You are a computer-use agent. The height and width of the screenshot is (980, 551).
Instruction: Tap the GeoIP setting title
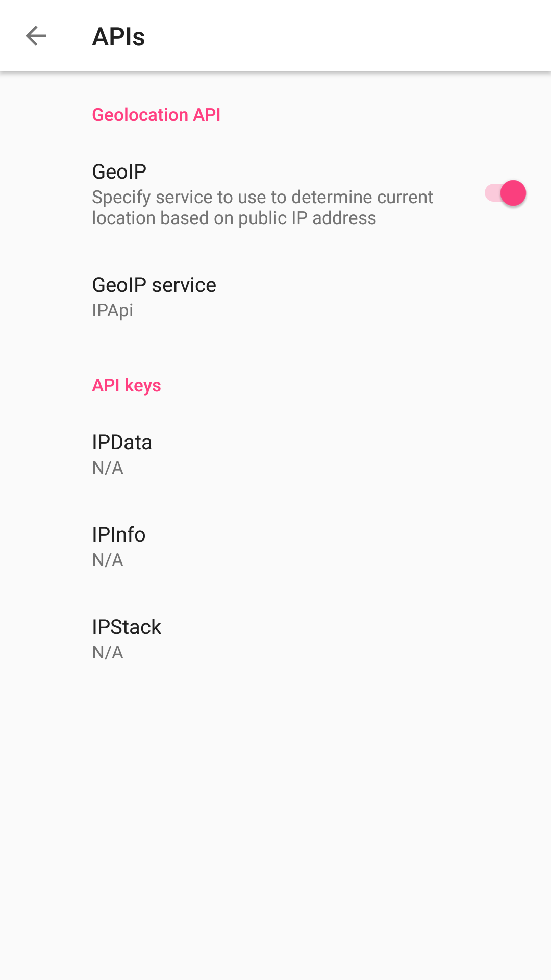tap(119, 172)
